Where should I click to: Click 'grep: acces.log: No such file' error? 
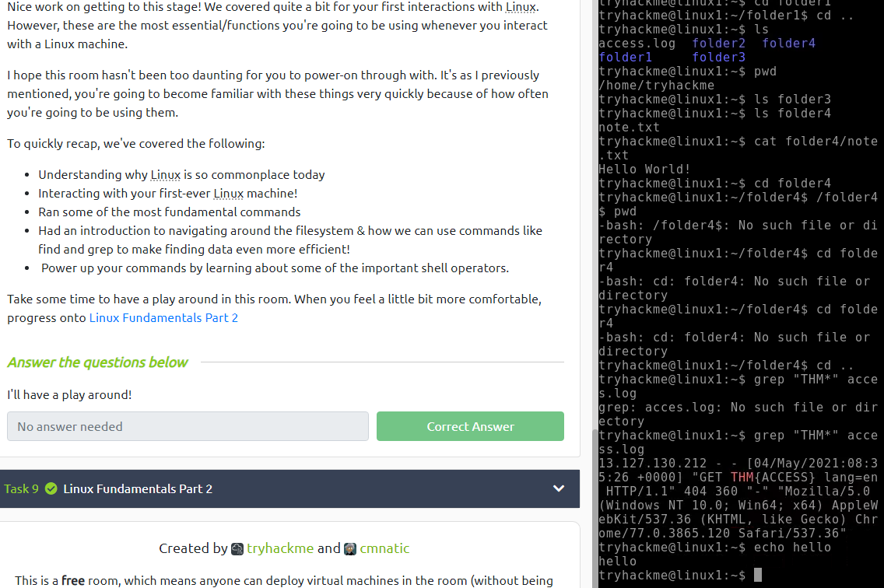(x=738, y=414)
